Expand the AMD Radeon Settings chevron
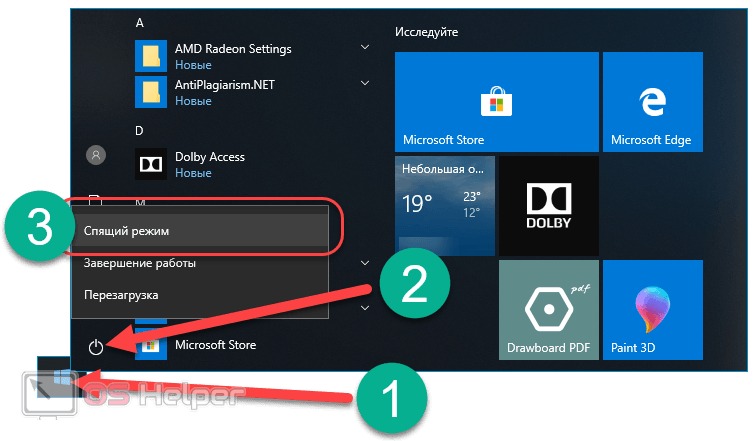Image resolution: width=756 pixels, height=441 pixels. [x=365, y=47]
